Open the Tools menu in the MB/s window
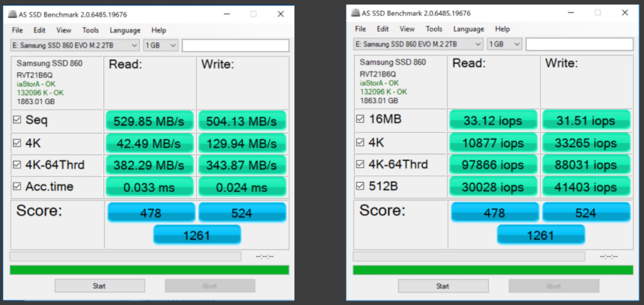 pyautogui.click(x=90, y=30)
